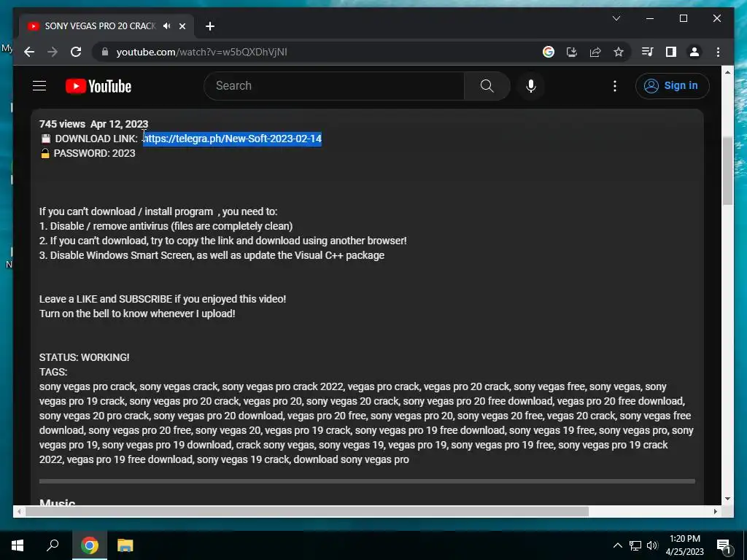Open the telegra.ph download link

point(232,139)
